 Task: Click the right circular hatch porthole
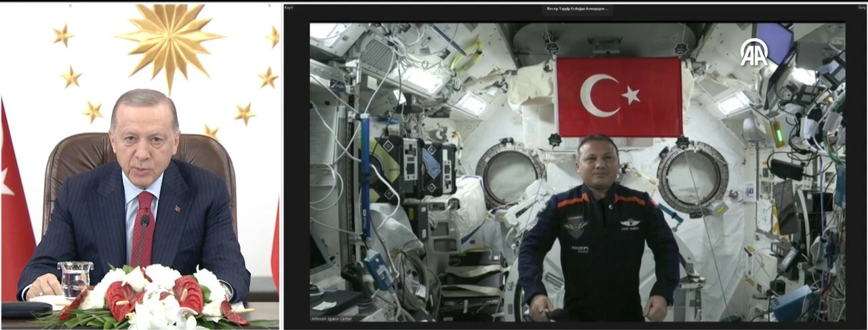click(692, 178)
